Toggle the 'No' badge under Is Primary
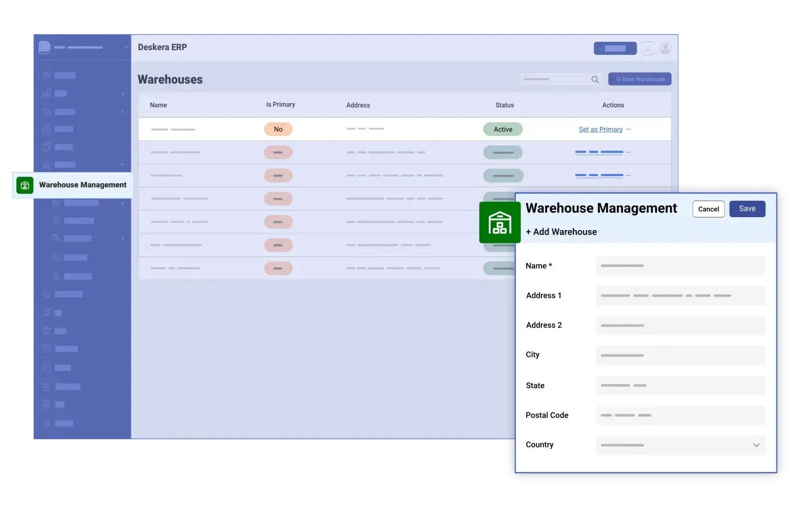812x508 pixels. click(278, 129)
